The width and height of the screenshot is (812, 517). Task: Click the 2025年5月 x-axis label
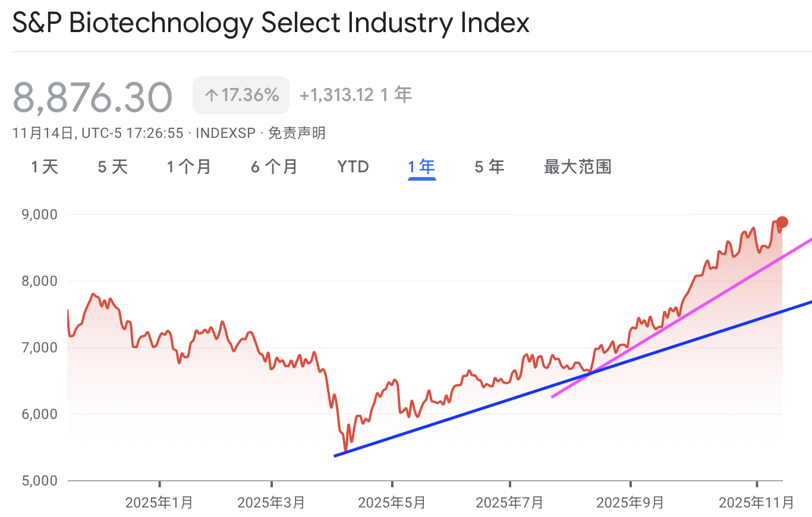[x=392, y=503]
